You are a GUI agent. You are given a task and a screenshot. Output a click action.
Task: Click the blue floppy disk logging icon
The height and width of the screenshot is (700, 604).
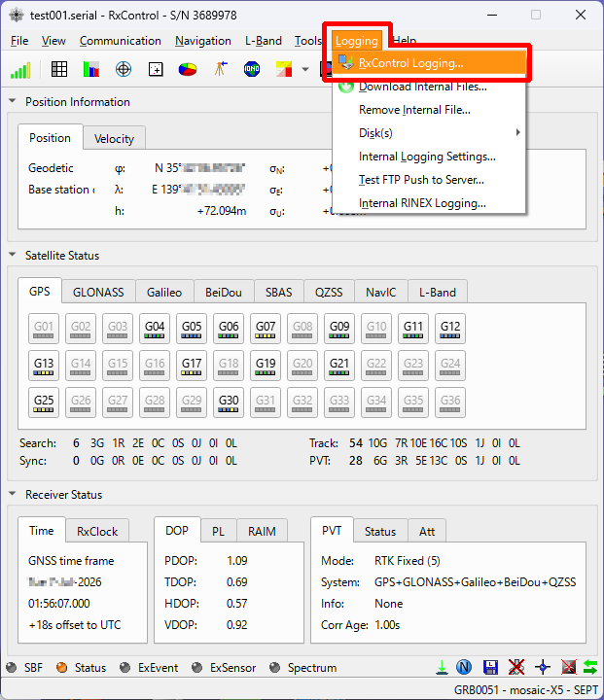pyautogui.click(x=490, y=667)
